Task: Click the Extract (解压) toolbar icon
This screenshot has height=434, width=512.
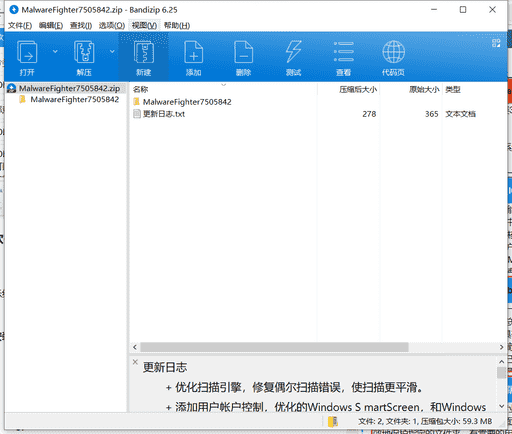Action: tap(84, 52)
